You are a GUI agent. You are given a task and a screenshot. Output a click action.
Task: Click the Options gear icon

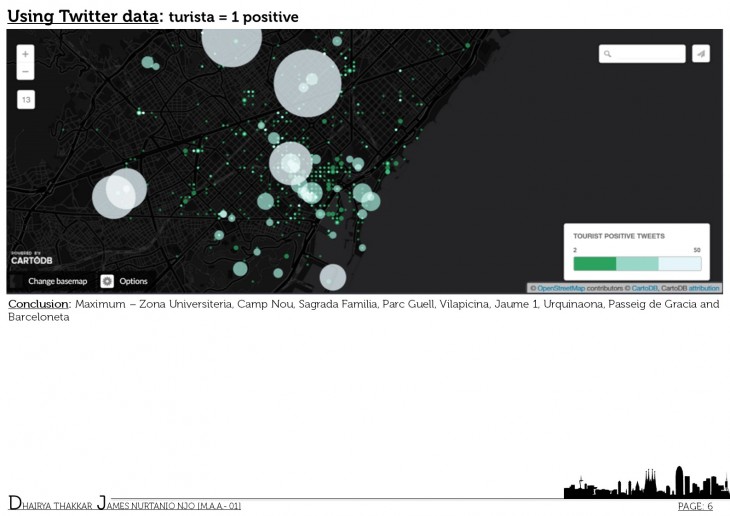click(x=107, y=281)
